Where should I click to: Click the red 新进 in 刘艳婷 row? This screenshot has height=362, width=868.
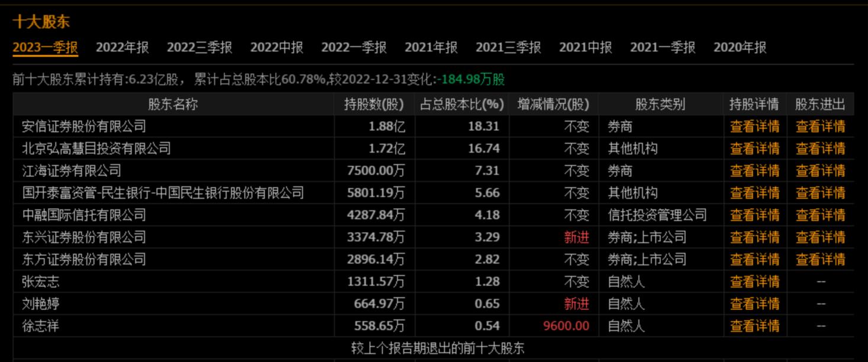(577, 304)
